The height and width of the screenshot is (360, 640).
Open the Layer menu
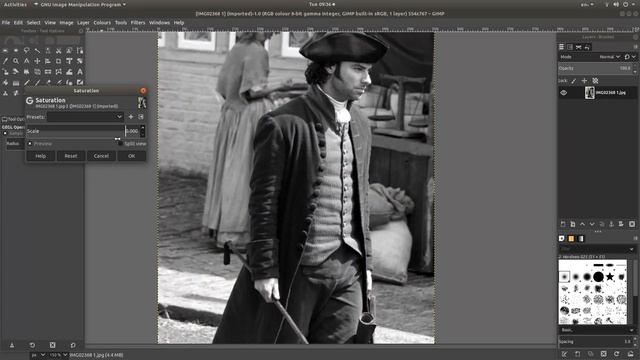83,22
